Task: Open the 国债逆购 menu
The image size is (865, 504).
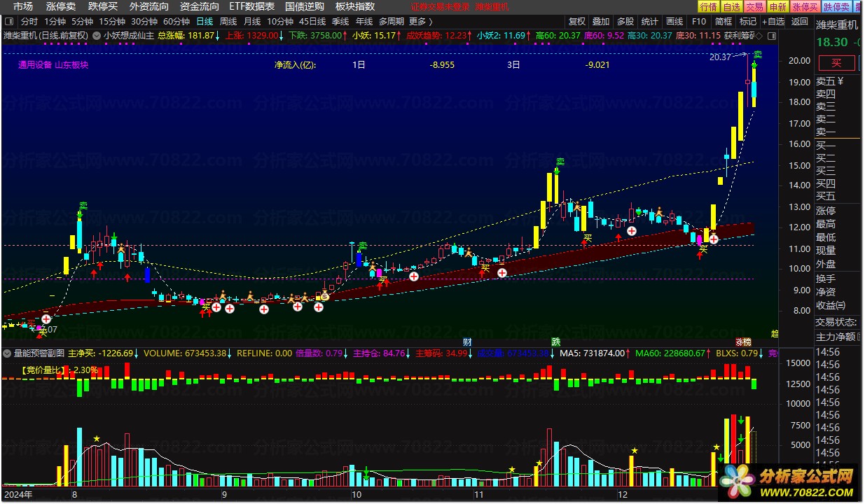Action: 305,6
